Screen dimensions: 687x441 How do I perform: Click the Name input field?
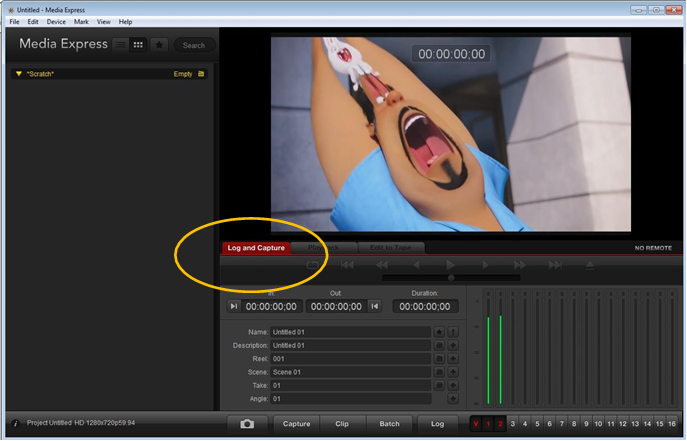click(x=350, y=331)
